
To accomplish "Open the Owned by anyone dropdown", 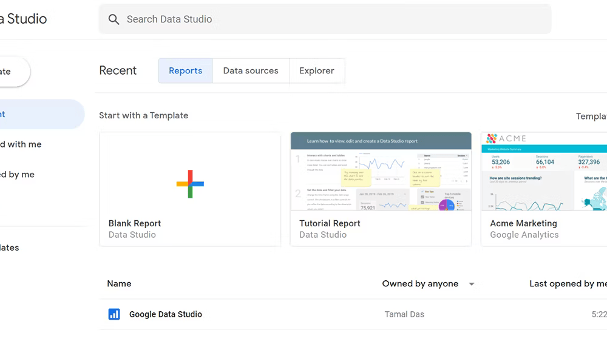I will coord(428,284).
